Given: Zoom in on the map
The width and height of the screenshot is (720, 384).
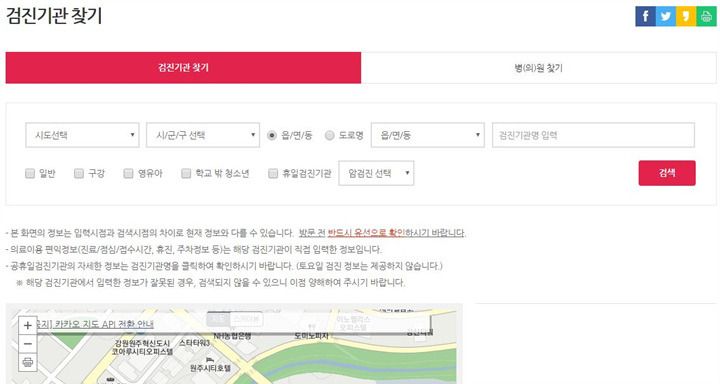Looking at the screenshot, I should point(28,325).
